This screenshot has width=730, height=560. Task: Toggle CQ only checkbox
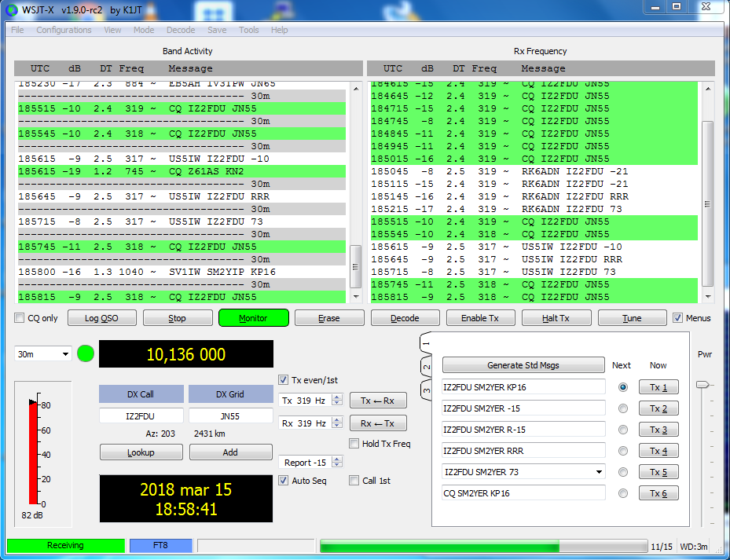[19, 318]
